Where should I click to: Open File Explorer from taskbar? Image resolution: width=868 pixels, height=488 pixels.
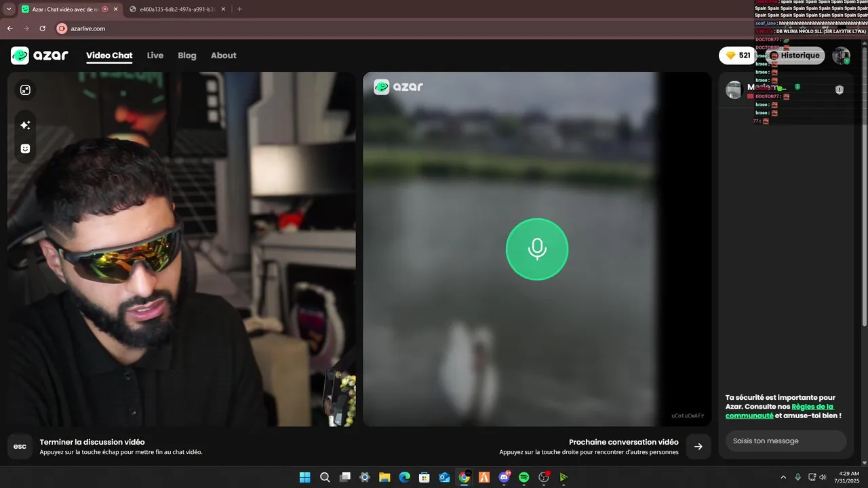(384, 477)
